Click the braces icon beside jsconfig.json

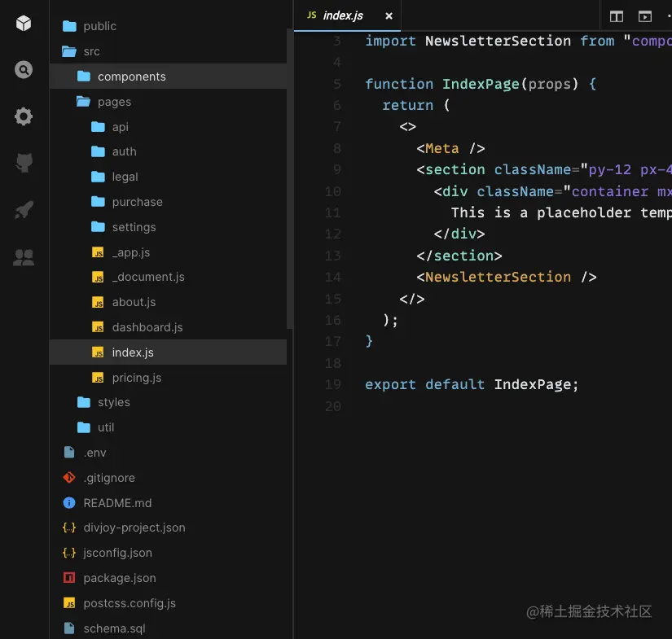coord(69,553)
